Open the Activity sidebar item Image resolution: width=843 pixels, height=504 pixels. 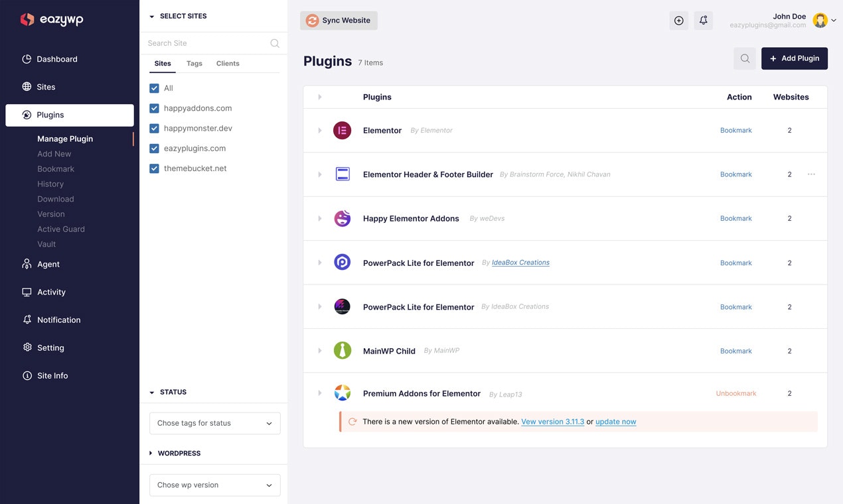44,292
